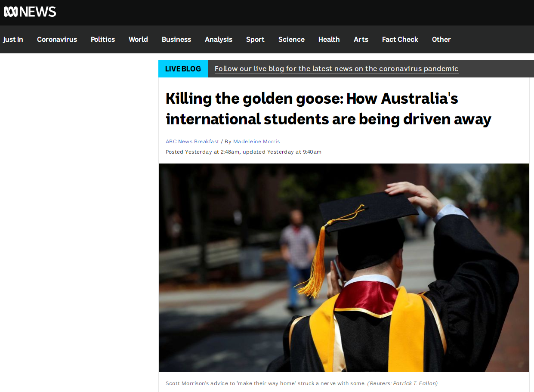
Task: Open the ABC News Breakfast link
Action: (192, 142)
